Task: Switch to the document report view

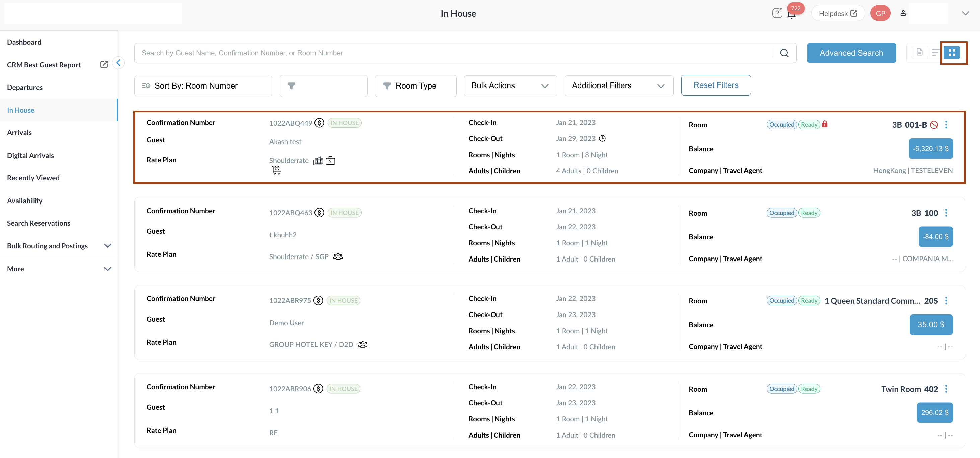Action: pos(919,53)
